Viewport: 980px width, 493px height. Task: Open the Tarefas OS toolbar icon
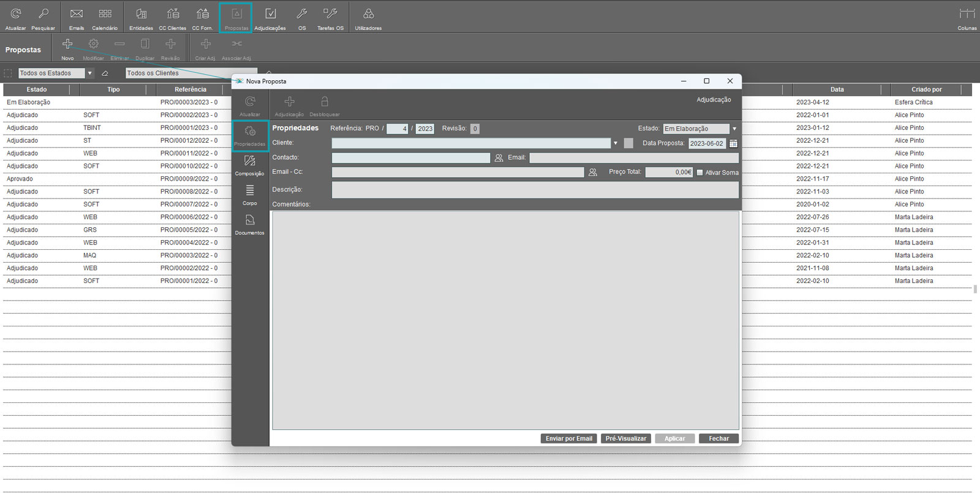click(330, 18)
